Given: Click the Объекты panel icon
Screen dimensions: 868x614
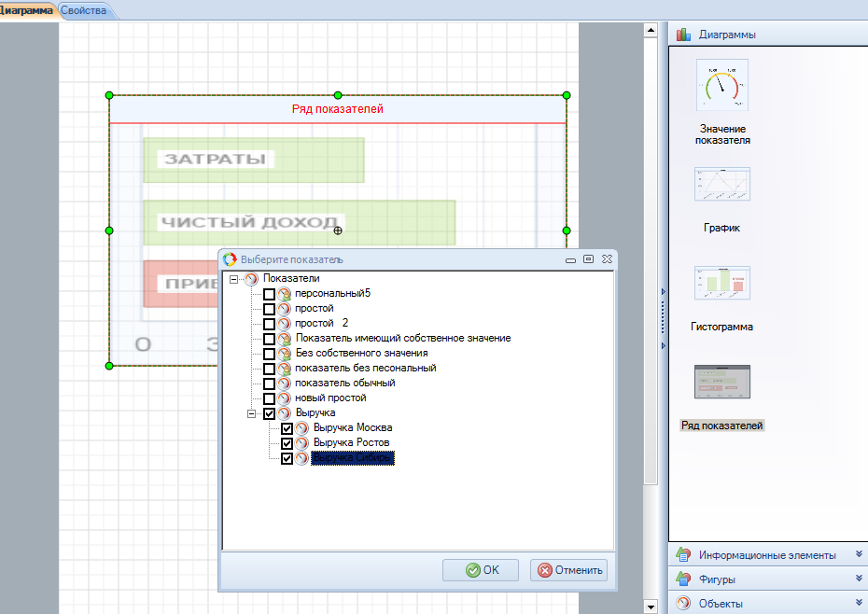Looking at the screenshot, I should 684,603.
